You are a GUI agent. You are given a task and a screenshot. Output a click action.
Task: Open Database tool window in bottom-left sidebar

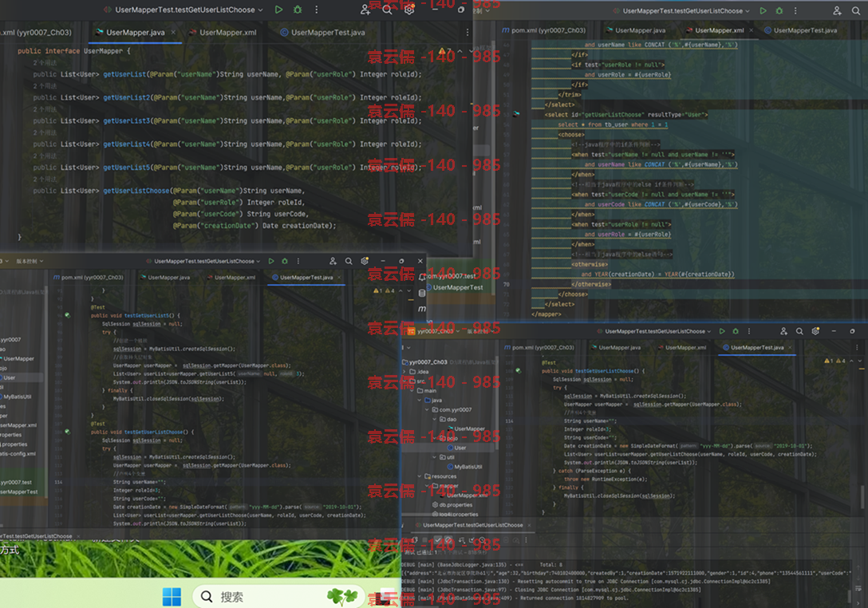pos(422,293)
